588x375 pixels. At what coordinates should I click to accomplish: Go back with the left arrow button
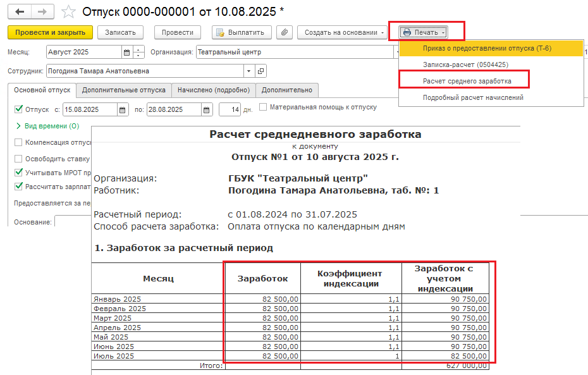point(20,11)
